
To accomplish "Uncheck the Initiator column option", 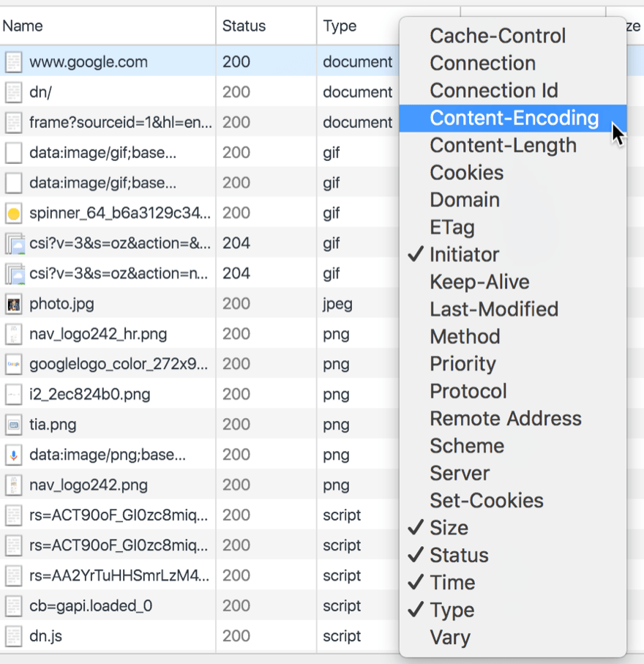I will [x=464, y=255].
